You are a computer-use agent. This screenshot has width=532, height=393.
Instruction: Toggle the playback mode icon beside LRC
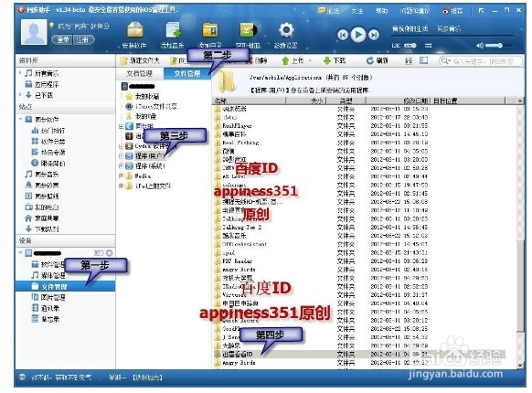point(410,45)
